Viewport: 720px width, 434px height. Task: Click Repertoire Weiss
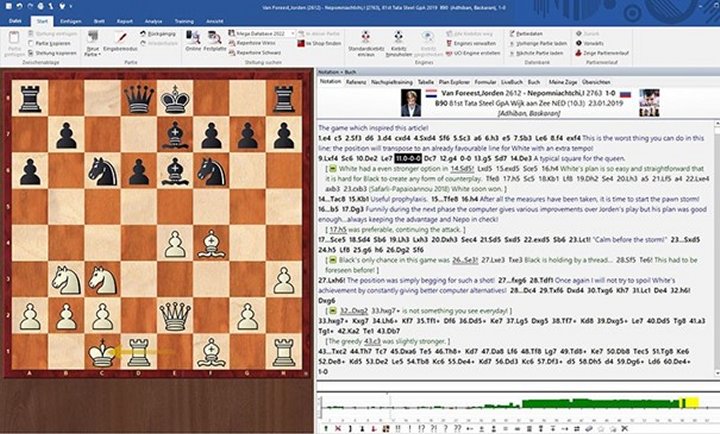(252, 43)
